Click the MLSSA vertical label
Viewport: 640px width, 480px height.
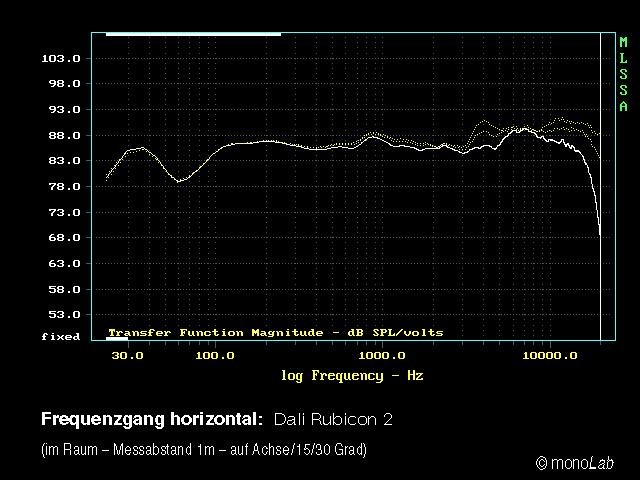pyautogui.click(x=623, y=74)
